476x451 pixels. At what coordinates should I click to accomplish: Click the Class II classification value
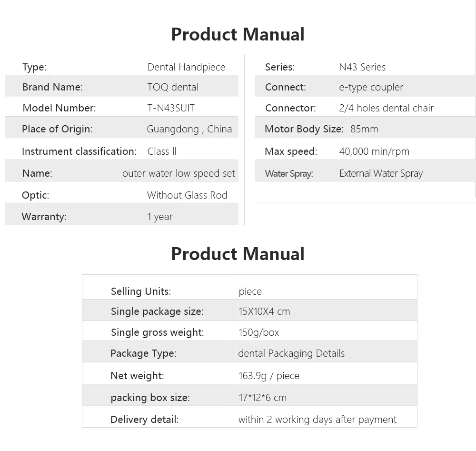(x=162, y=151)
